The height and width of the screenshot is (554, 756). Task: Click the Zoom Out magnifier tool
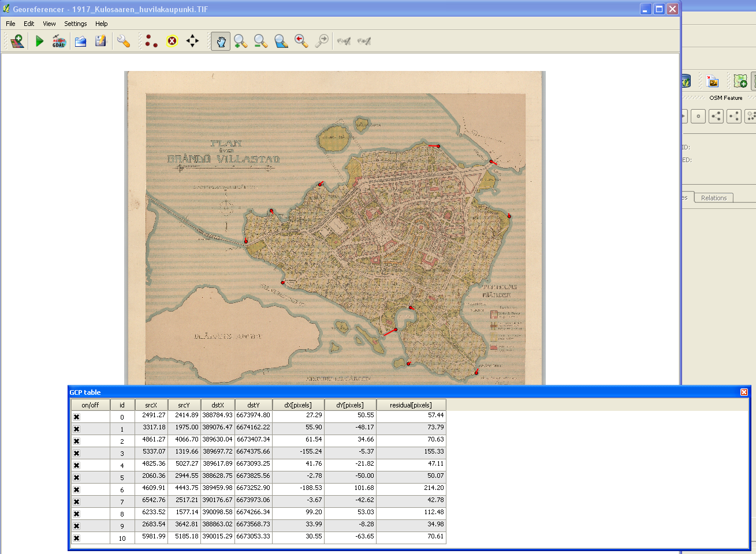[261, 41]
